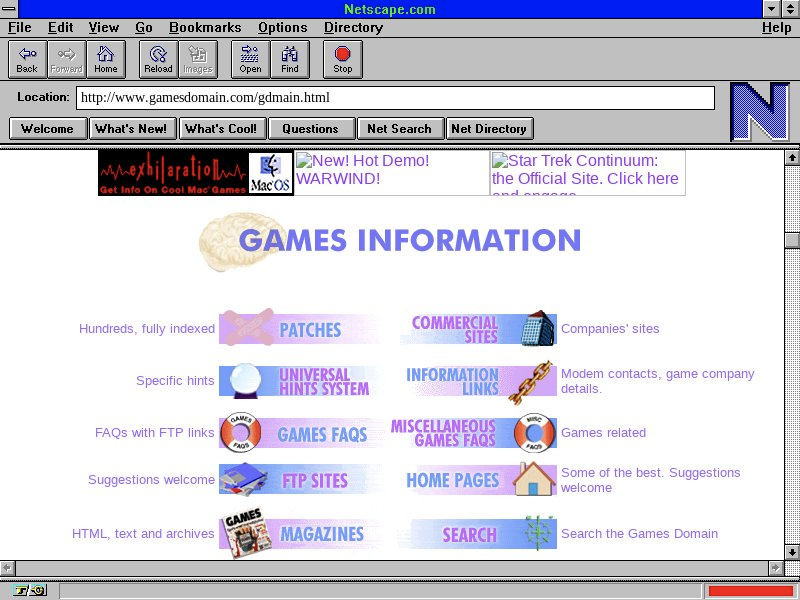
Task: Click the Location URL input field
Action: click(395, 98)
